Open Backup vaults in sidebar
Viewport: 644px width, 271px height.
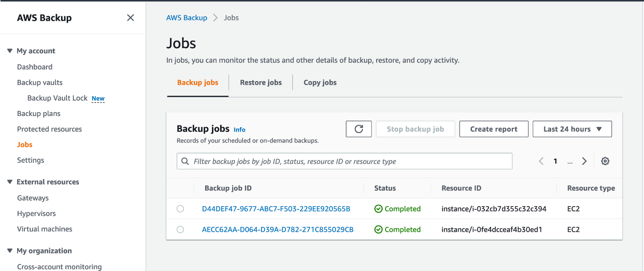40,83
